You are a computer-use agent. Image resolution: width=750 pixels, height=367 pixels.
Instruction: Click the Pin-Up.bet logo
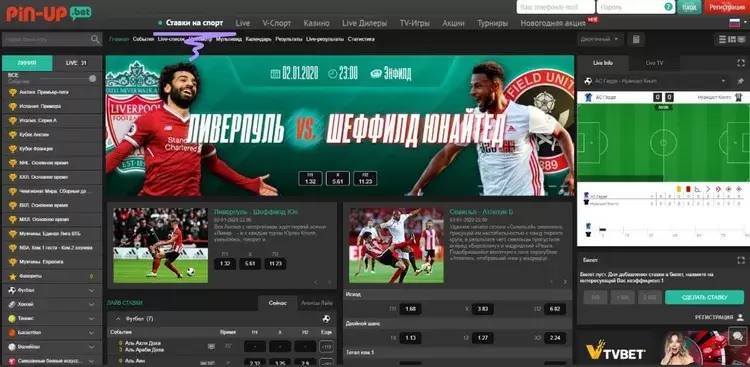click(x=49, y=13)
